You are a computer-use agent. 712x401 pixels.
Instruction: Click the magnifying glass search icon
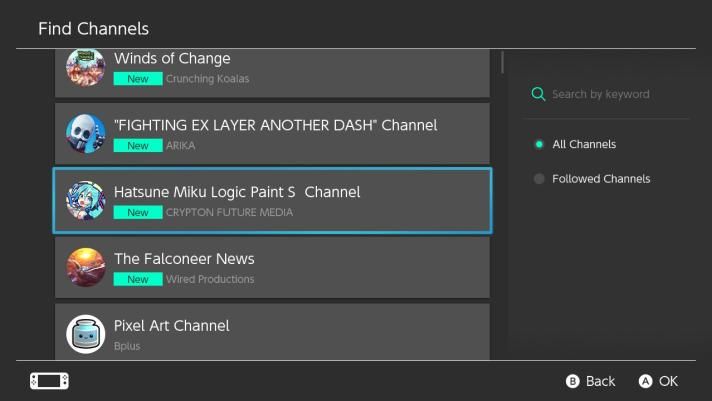[x=539, y=94]
